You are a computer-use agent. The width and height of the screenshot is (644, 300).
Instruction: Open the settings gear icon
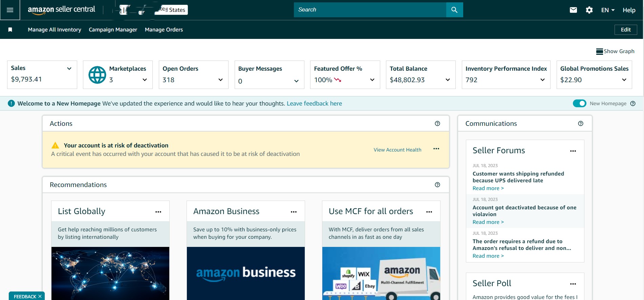(x=589, y=10)
